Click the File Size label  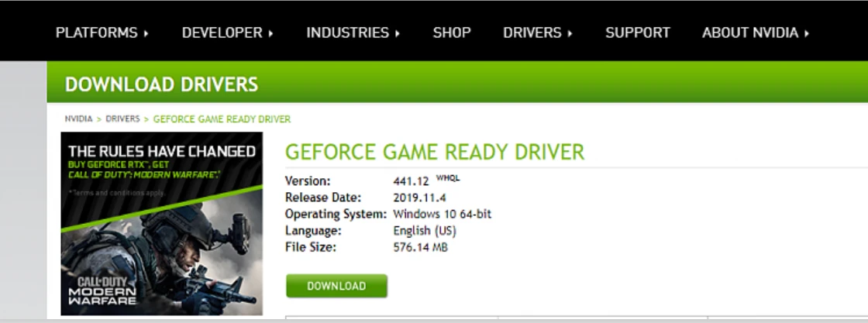[311, 247]
